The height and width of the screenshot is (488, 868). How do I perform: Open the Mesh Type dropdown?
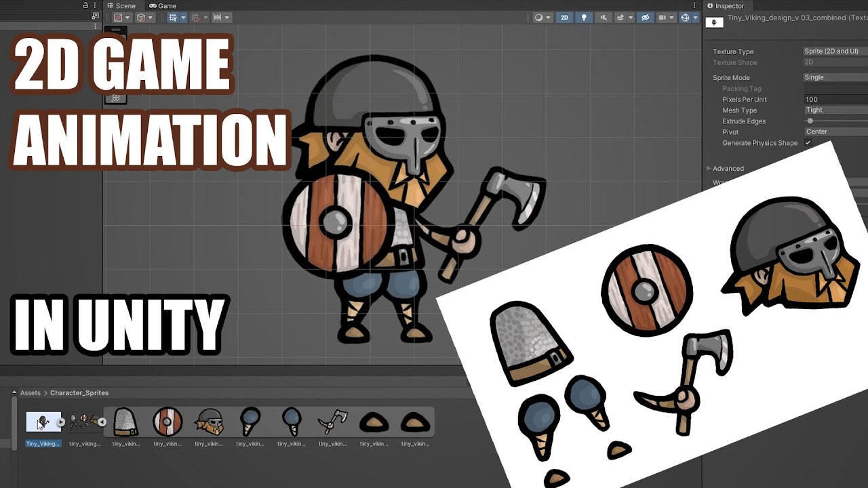[x=835, y=110]
